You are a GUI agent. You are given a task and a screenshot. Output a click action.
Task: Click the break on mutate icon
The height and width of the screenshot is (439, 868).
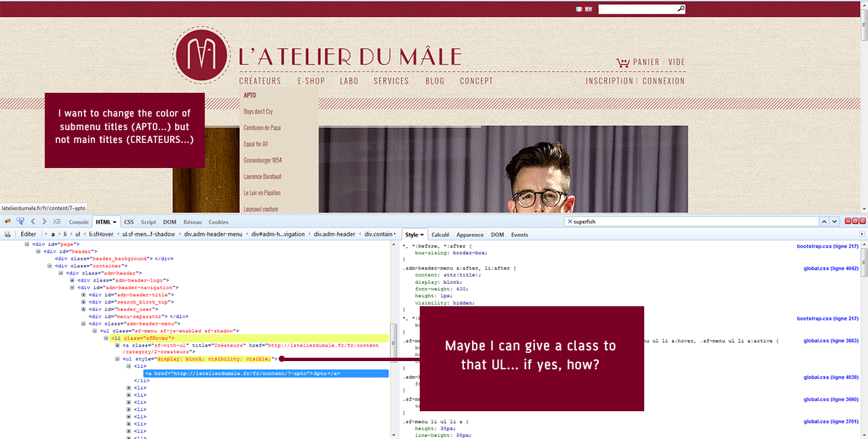pyautogui.click(x=7, y=234)
